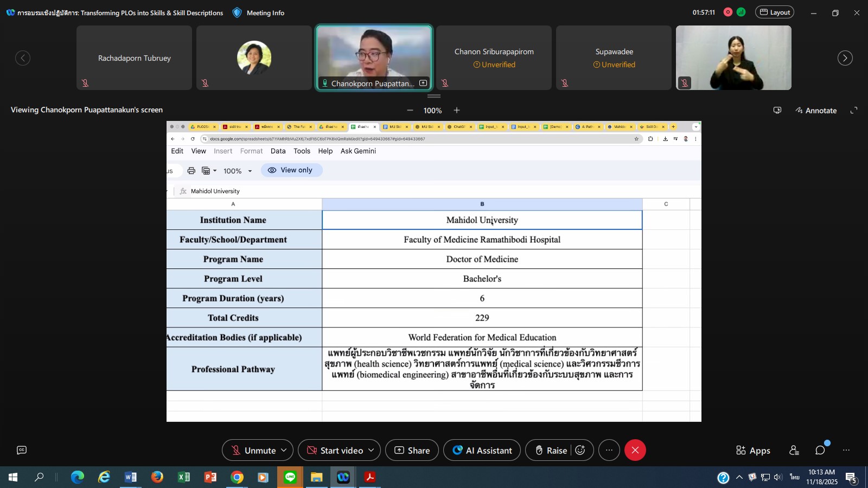Open more options ellipsis in toolbar
This screenshot has width=868, height=488.
tap(609, 450)
